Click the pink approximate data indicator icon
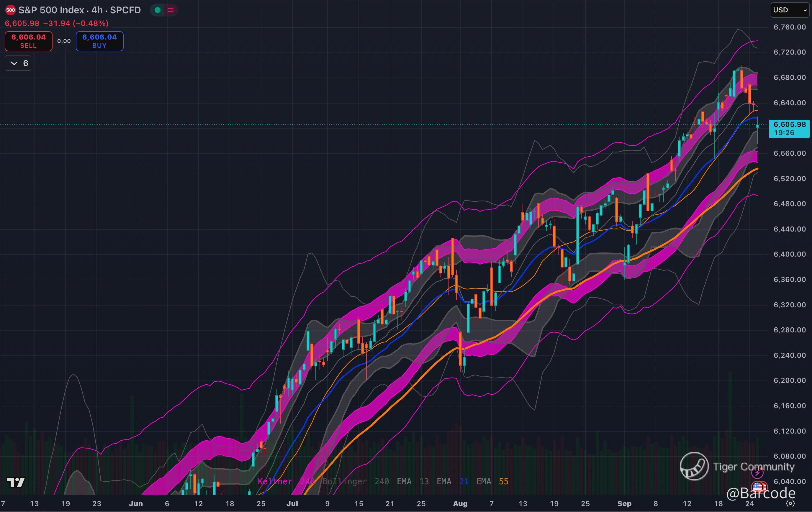This screenshot has width=812, height=512. pos(171,10)
